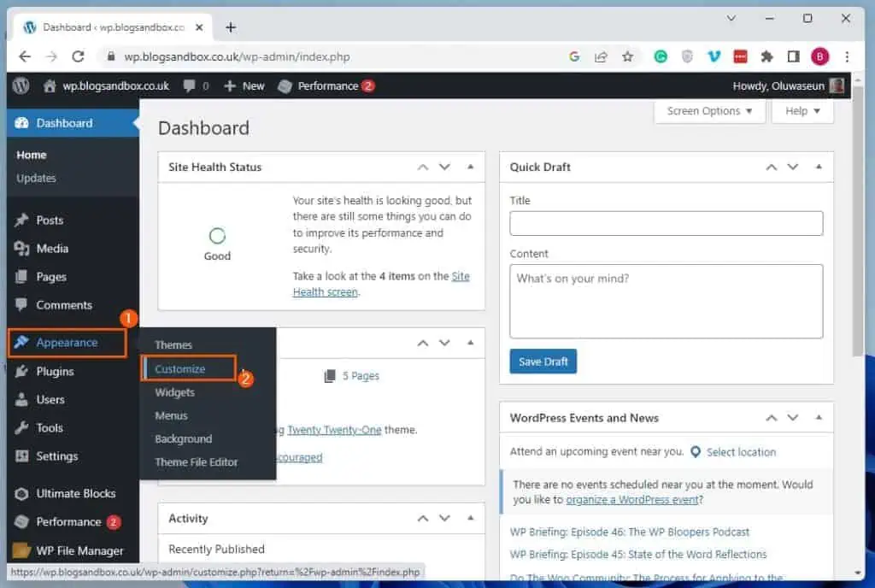
Task: Click the WP File Manager sidebar icon
Action: [x=22, y=550]
